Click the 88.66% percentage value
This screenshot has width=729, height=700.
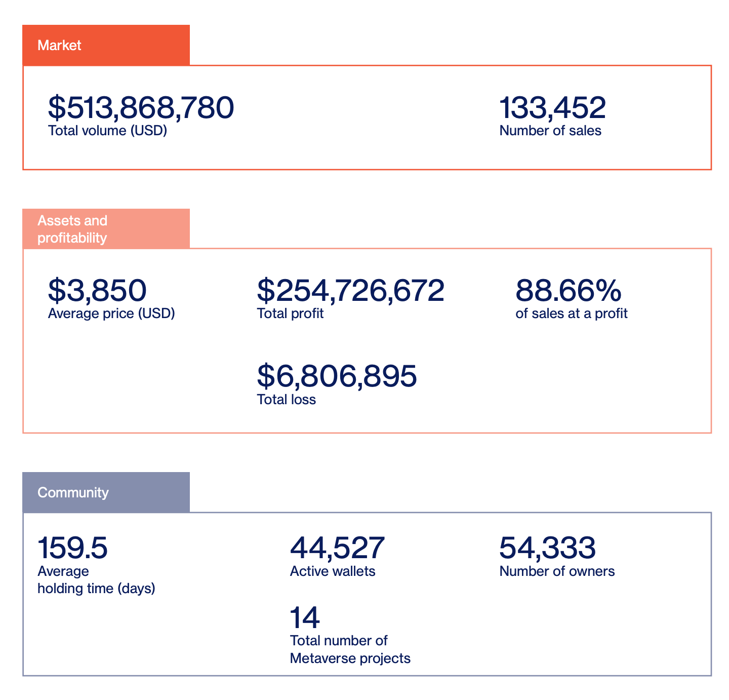[568, 290]
